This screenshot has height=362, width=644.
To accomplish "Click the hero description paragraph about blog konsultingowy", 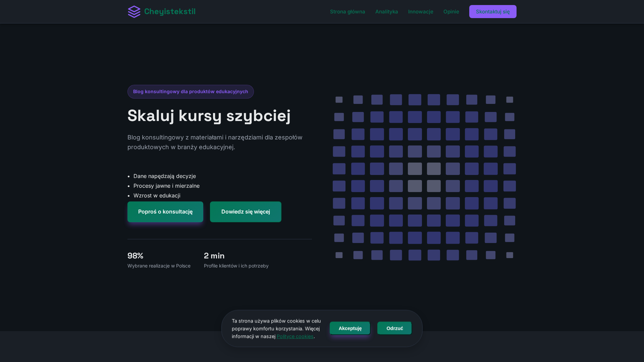I will (x=215, y=142).
